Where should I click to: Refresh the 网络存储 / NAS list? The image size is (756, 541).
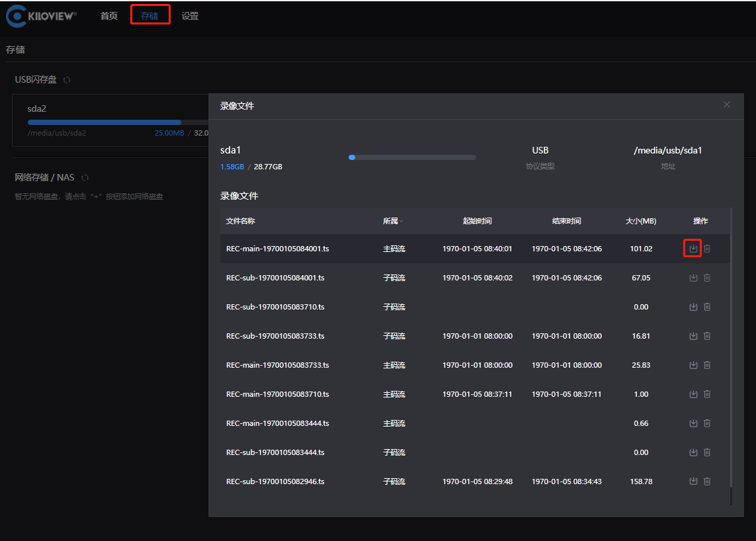[x=85, y=177]
